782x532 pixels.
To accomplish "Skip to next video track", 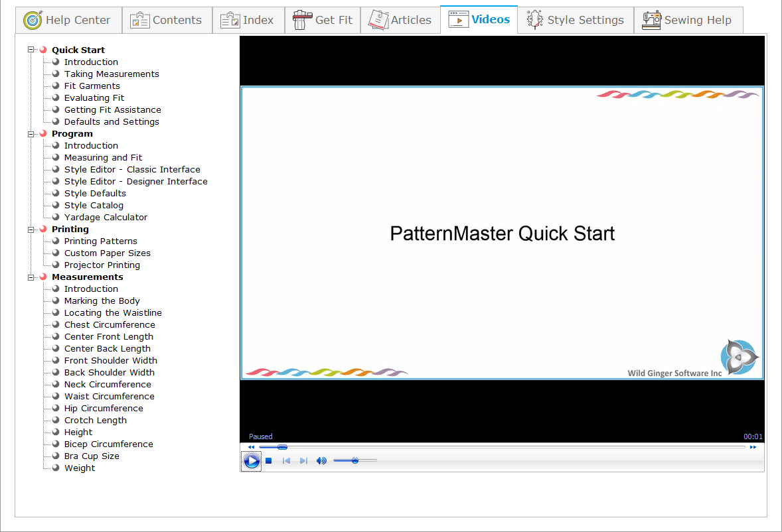I will (x=303, y=461).
